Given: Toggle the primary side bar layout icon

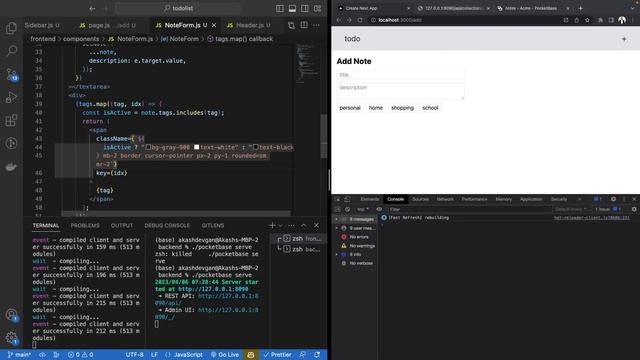Looking at the screenshot, I should click(280, 9).
